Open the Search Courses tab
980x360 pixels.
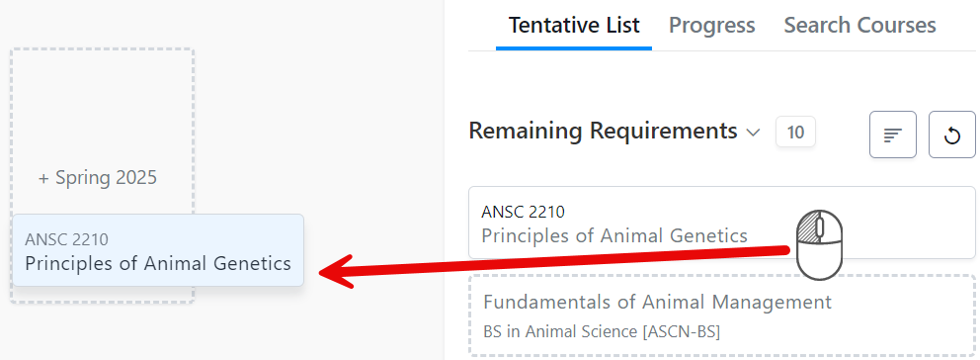860,25
